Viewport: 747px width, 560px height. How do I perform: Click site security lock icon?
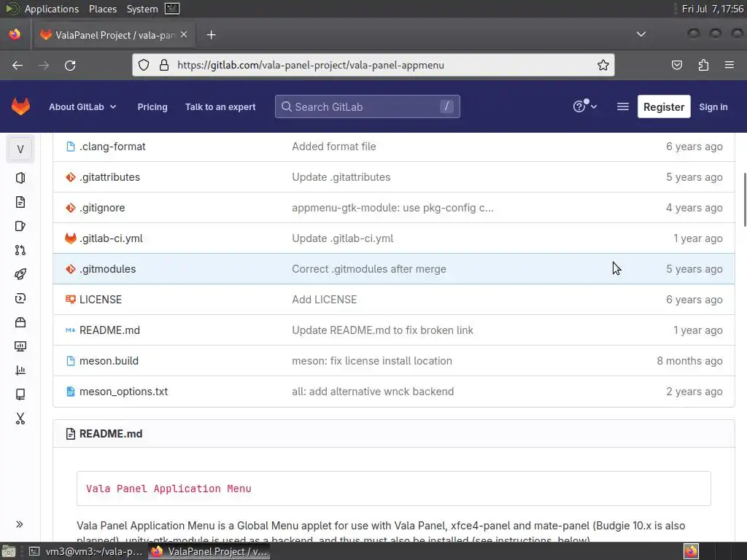point(164,65)
